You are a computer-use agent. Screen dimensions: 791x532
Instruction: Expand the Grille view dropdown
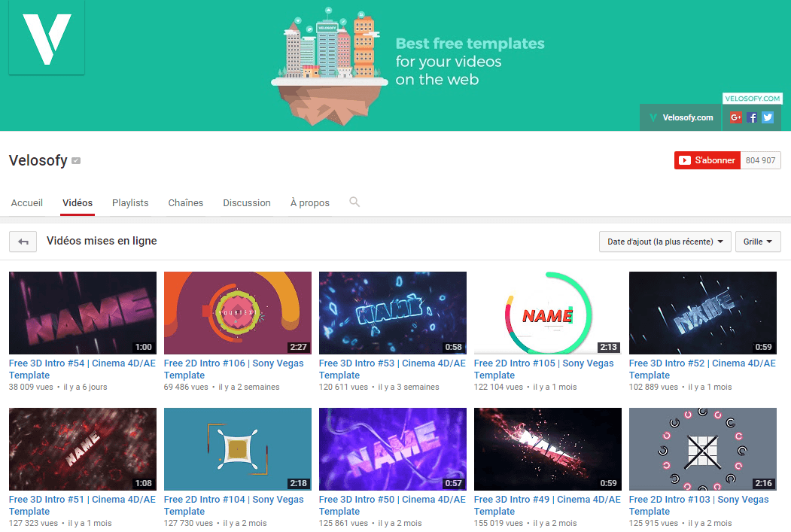tap(758, 242)
